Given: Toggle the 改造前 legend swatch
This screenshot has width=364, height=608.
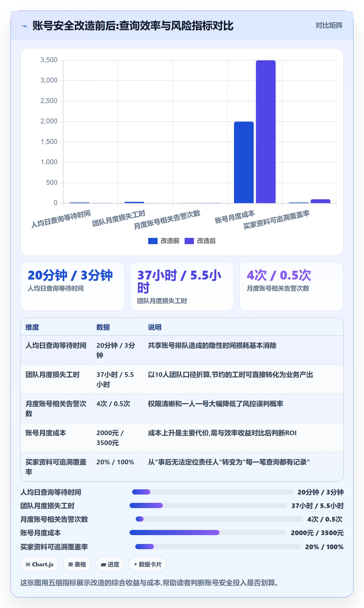Looking at the screenshot, I should [153, 241].
